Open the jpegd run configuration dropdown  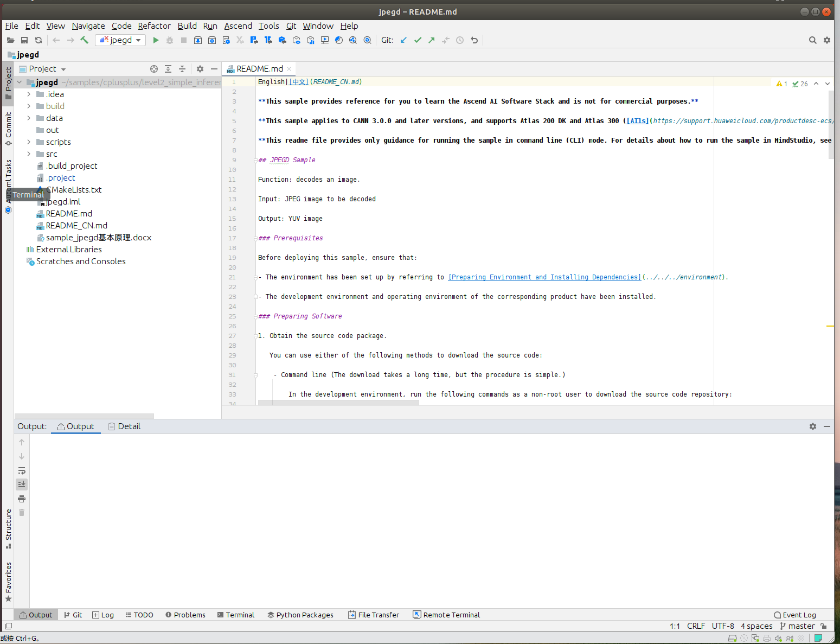tap(120, 40)
